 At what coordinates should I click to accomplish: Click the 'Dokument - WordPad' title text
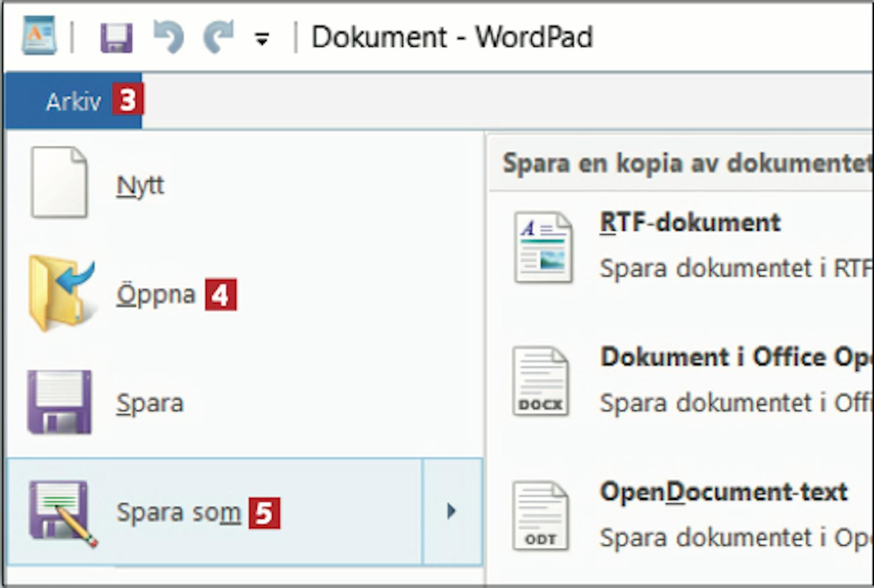coord(452,37)
